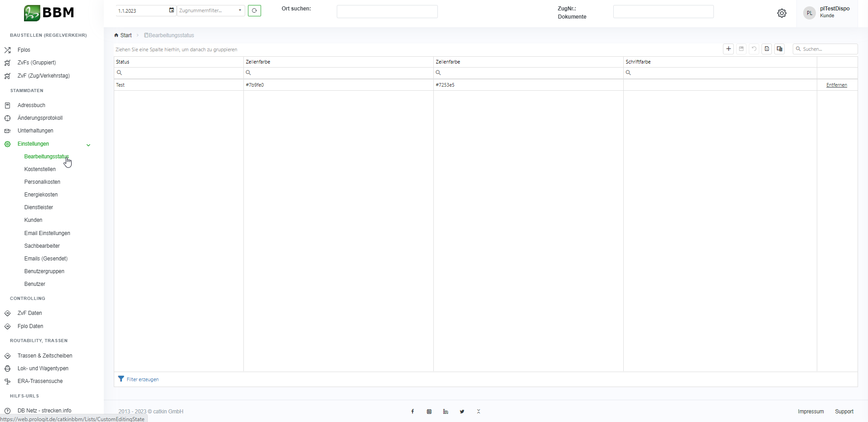Open settings via the top-right gear icon
The width and height of the screenshot is (868, 422).
coord(782,13)
